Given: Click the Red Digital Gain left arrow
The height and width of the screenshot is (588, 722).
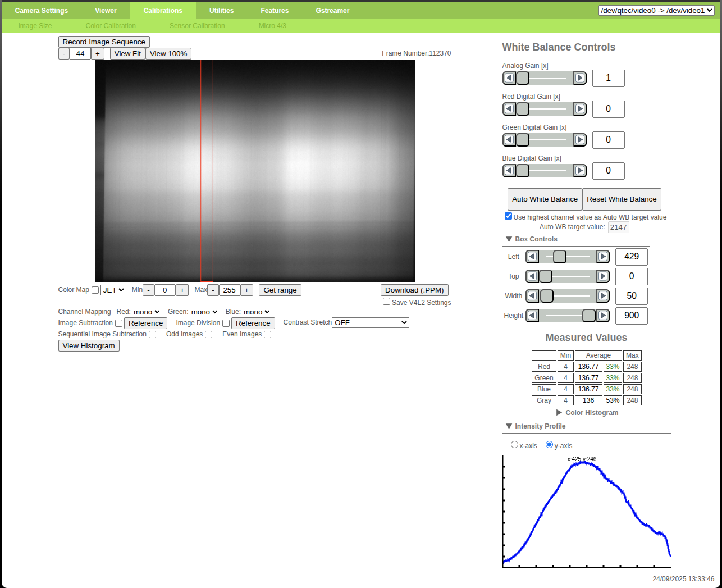Looking at the screenshot, I should 509,109.
